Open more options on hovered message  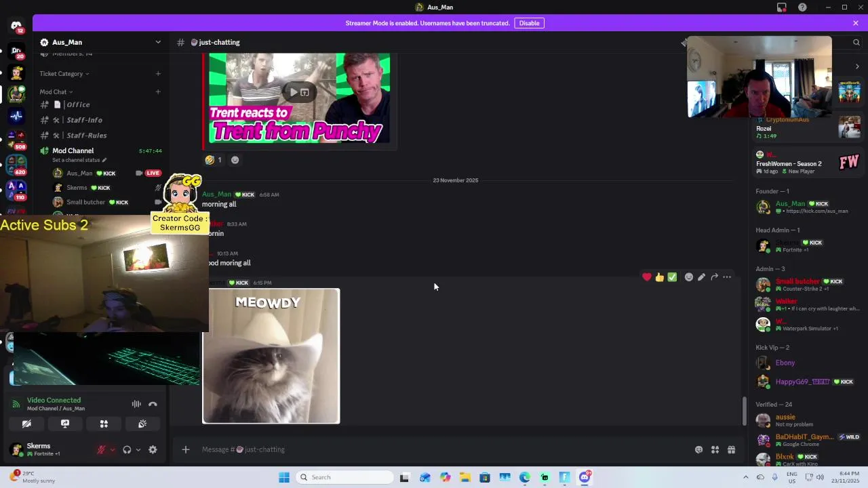pyautogui.click(x=727, y=277)
